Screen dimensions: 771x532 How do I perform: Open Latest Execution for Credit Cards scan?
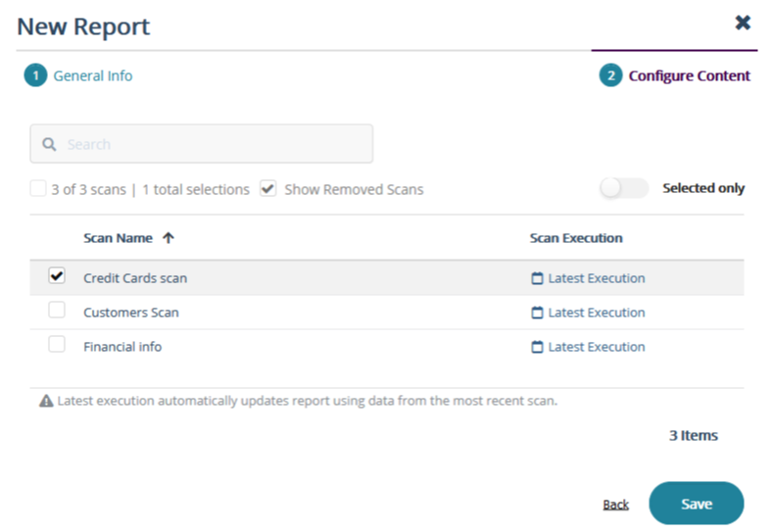(x=596, y=278)
